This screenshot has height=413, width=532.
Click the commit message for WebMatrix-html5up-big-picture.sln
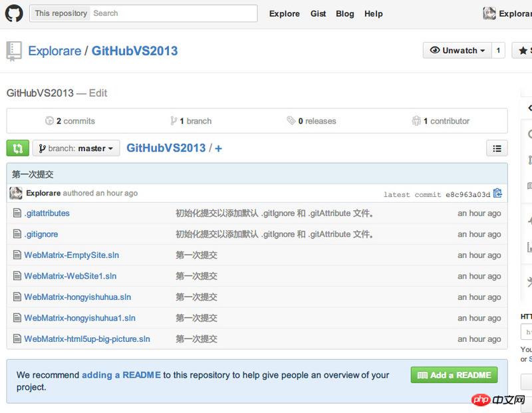point(196,339)
